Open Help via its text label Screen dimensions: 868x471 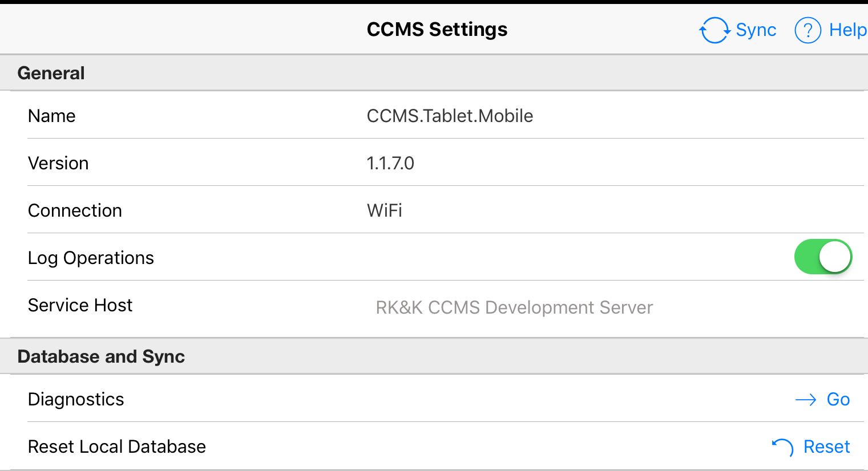coord(847,30)
